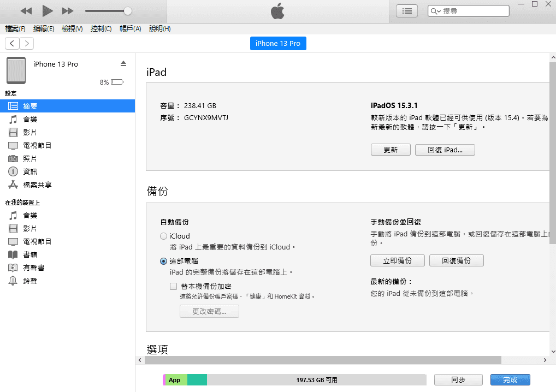Open the 控制 menu in menu bar
This screenshot has height=392, width=556.
[x=101, y=29]
